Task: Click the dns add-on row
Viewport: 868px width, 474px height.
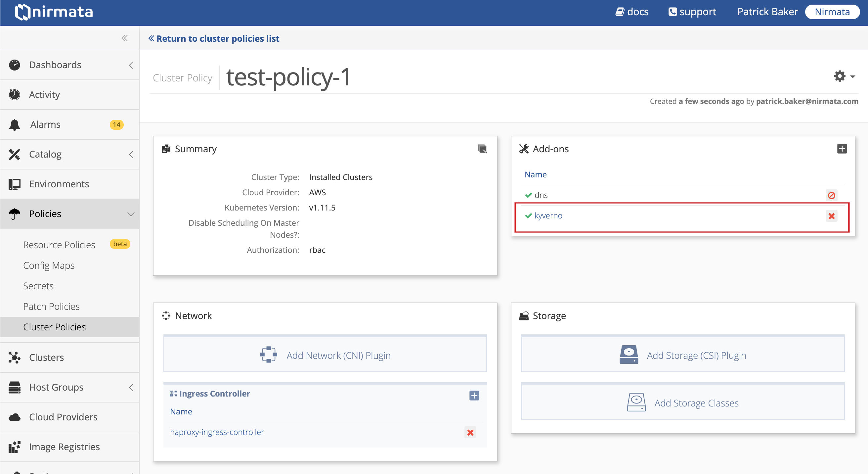Action: (x=683, y=195)
